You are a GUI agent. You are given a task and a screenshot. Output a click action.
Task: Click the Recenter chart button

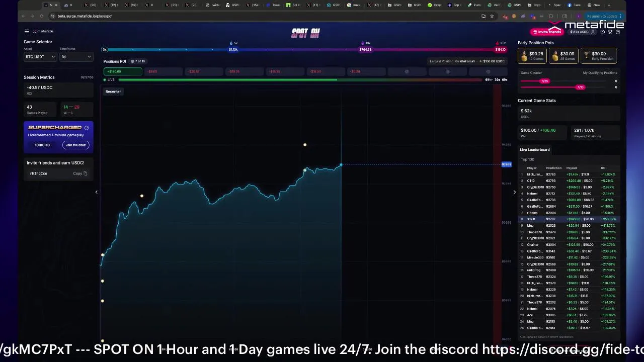point(113,92)
